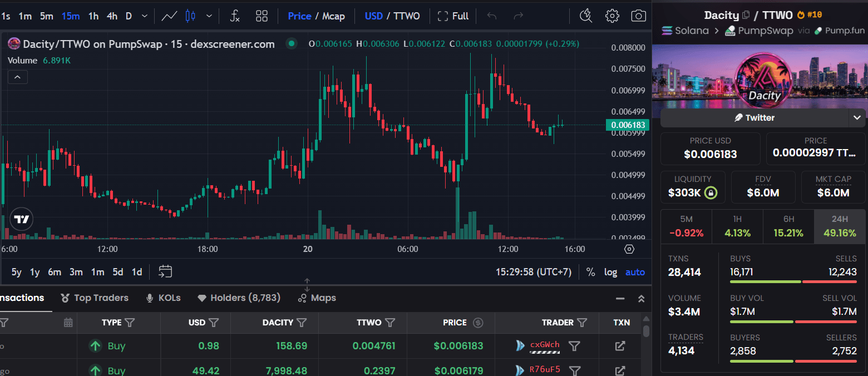Switch chart to Mcap mode
The width and height of the screenshot is (868, 376).
click(x=333, y=16)
